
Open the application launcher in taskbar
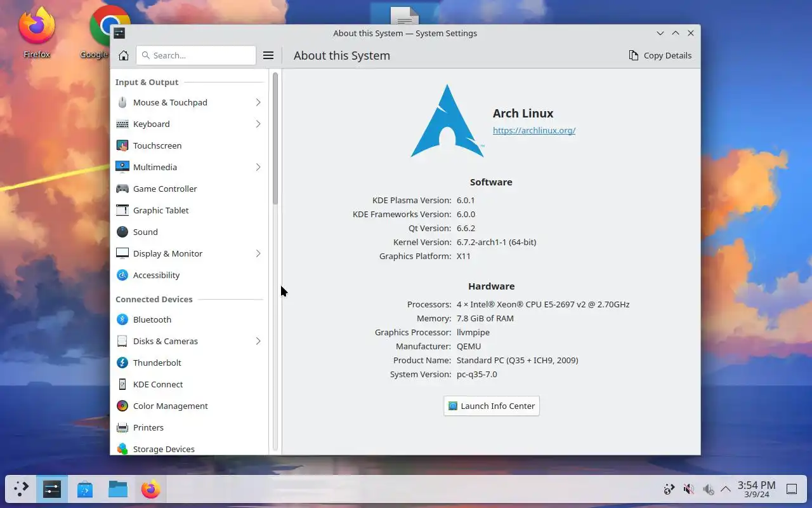tap(21, 489)
